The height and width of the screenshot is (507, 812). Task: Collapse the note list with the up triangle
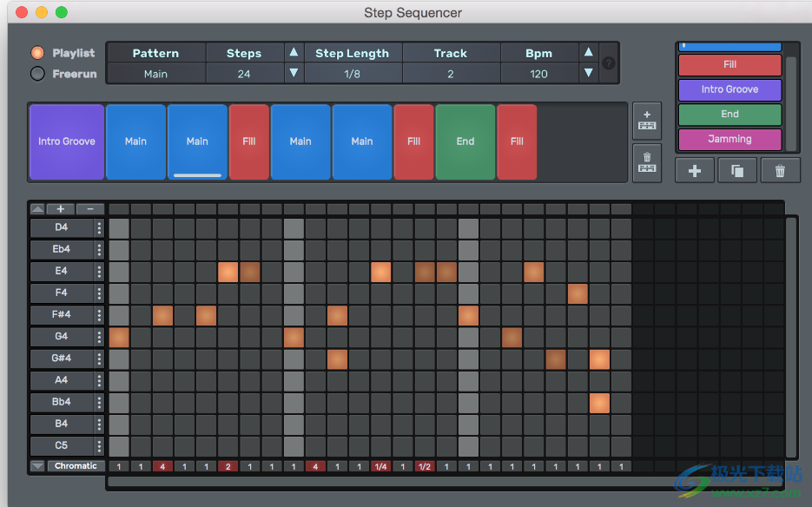36,208
